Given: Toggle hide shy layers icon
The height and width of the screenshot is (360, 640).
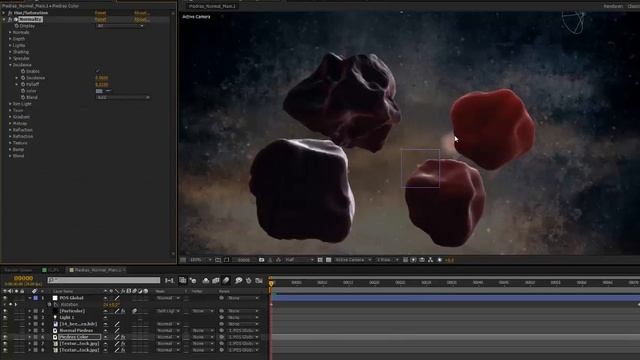Looking at the screenshot, I should point(206,280).
